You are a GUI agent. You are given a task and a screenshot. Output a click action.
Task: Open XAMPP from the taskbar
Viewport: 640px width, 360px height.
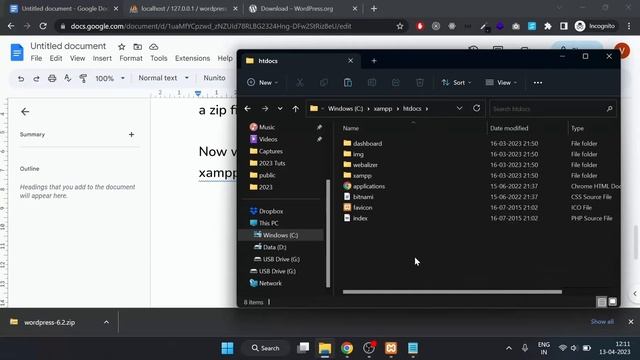[x=391, y=348]
